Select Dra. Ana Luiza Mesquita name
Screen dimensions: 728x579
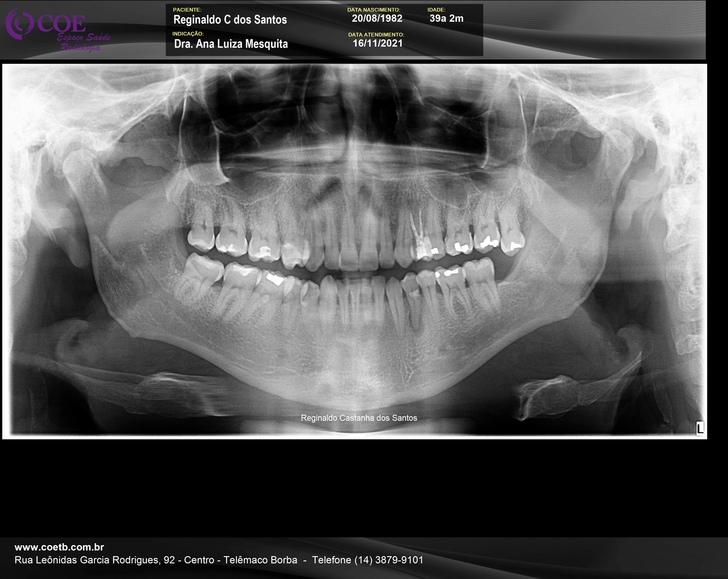pos(231,44)
